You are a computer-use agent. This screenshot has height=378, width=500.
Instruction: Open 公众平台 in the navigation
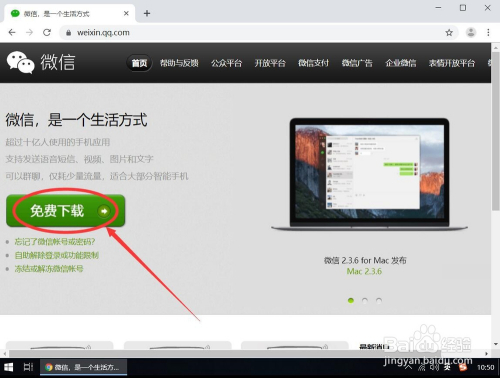point(226,63)
